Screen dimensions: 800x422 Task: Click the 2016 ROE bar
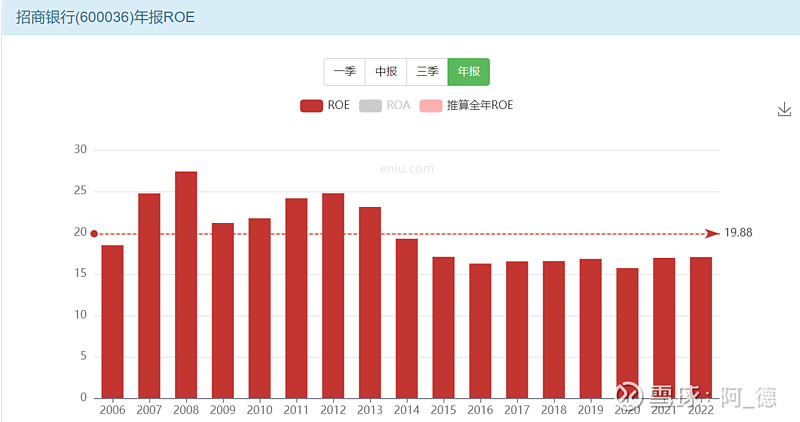(480, 331)
